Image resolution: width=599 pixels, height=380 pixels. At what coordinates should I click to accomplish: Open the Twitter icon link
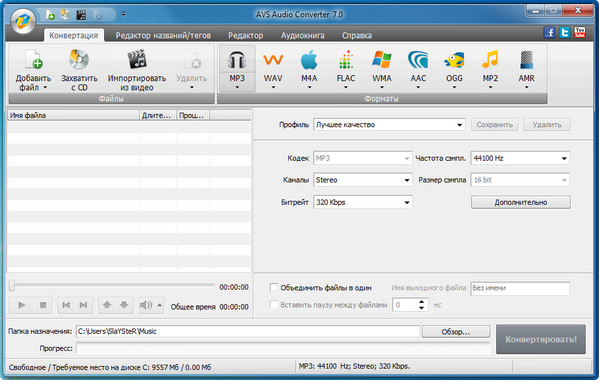[565, 32]
